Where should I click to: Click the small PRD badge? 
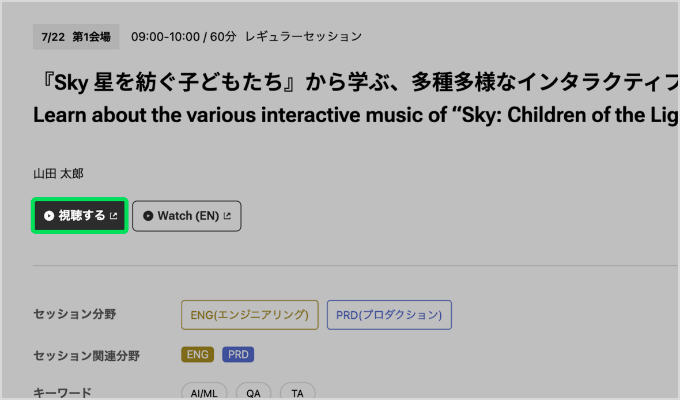238,354
